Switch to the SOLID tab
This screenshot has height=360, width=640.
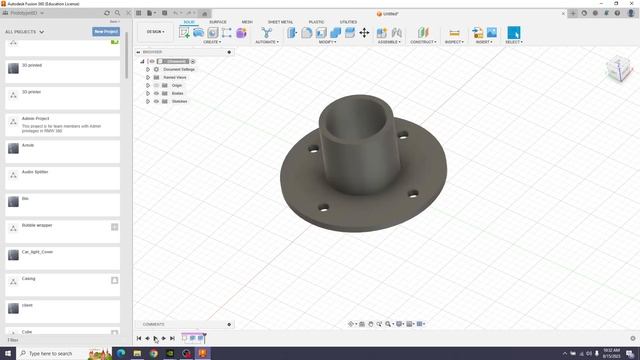pyautogui.click(x=189, y=22)
